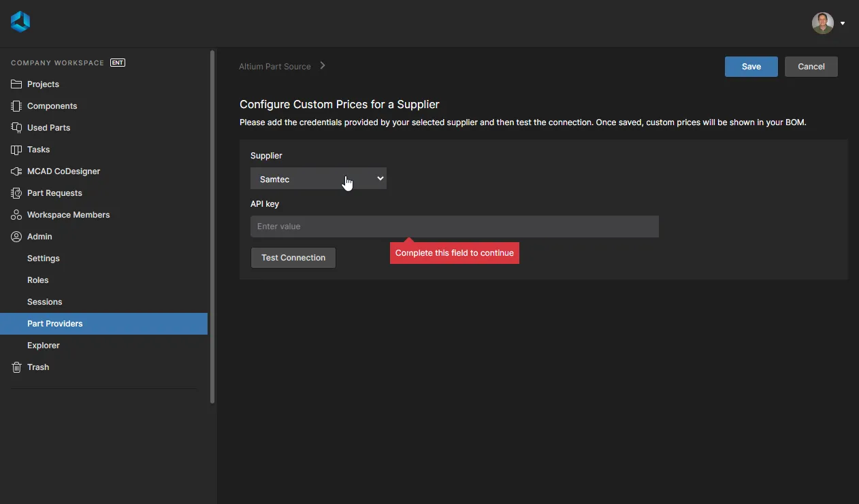Screen dimensions: 859x504
Task: Open the Projects folder icon
Action: tap(16, 84)
